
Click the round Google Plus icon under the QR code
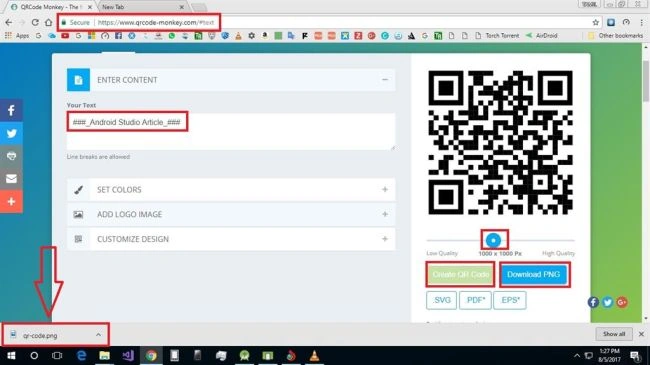click(621, 302)
